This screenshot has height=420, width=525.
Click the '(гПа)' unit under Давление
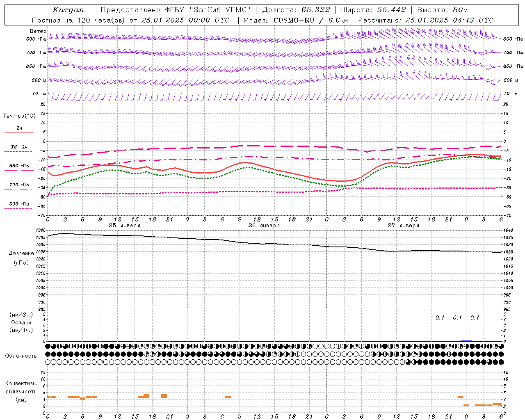click(x=21, y=263)
